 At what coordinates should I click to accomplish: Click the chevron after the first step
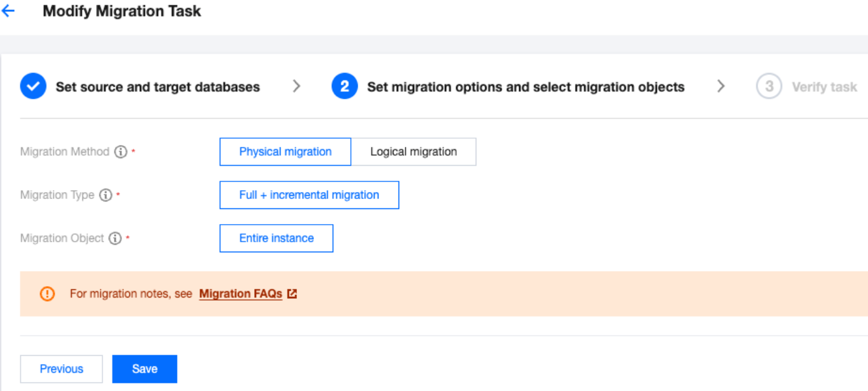pos(297,87)
